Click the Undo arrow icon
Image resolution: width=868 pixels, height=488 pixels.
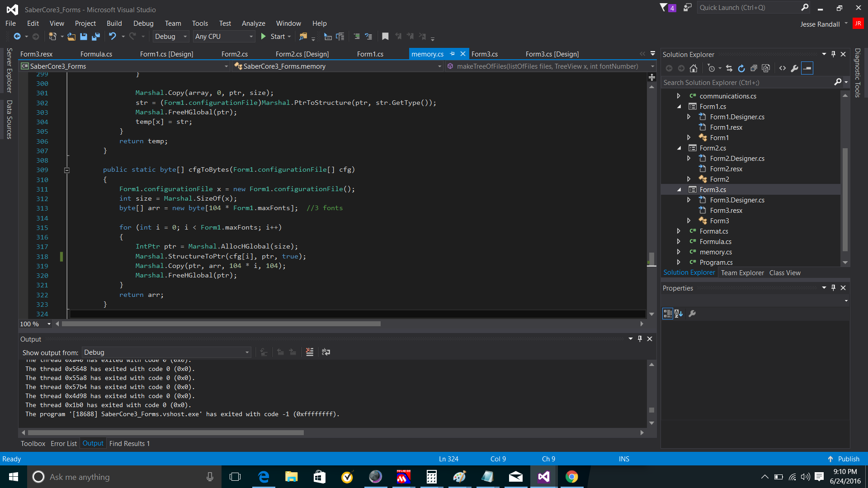(113, 37)
